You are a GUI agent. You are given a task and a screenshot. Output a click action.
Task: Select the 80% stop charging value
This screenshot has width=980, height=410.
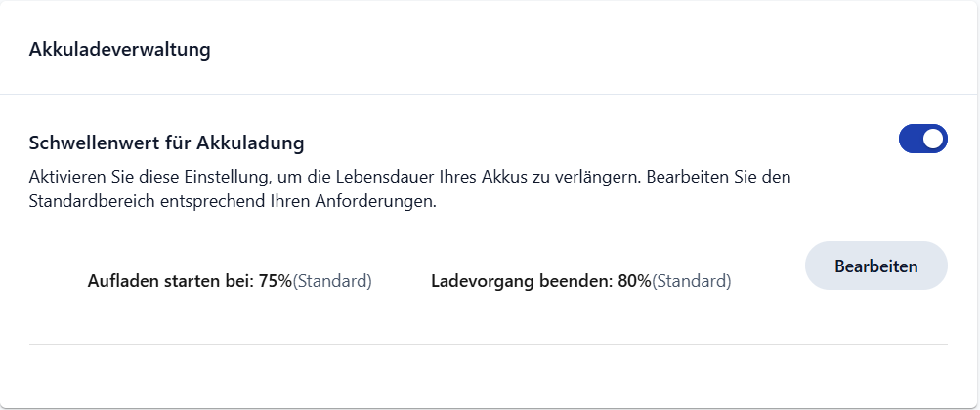pyautogui.click(x=634, y=282)
